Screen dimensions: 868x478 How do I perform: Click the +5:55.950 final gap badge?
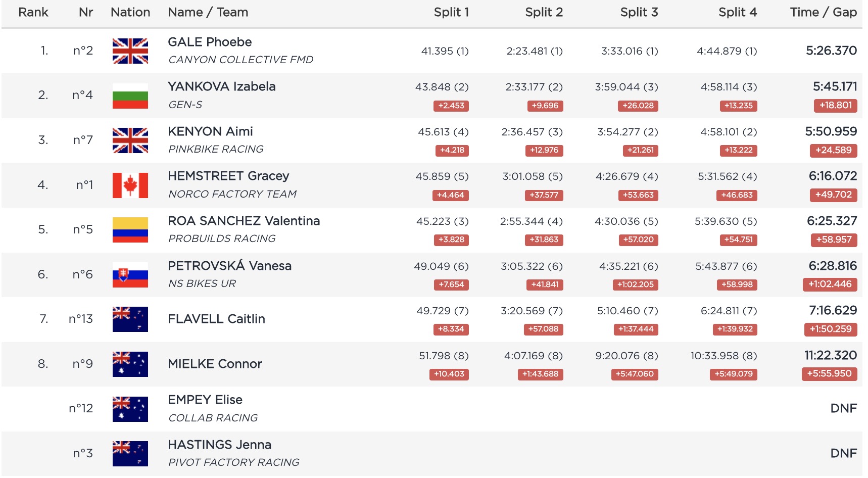(829, 374)
